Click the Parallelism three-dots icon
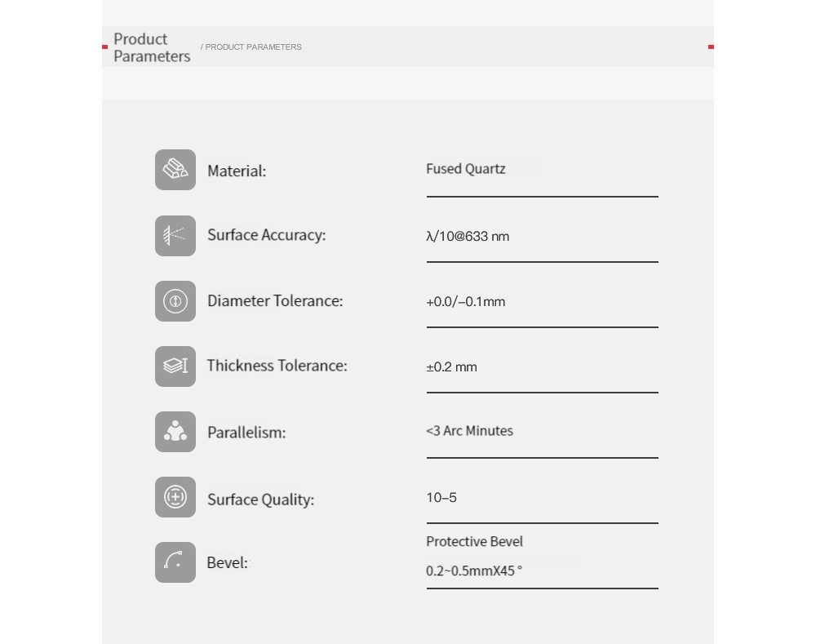Image resolution: width=816 pixels, height=644 pixels. [175, 432]
